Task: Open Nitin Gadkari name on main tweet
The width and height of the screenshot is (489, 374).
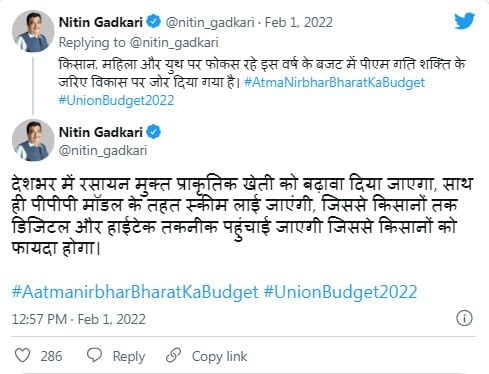Action: coord(101,132)
